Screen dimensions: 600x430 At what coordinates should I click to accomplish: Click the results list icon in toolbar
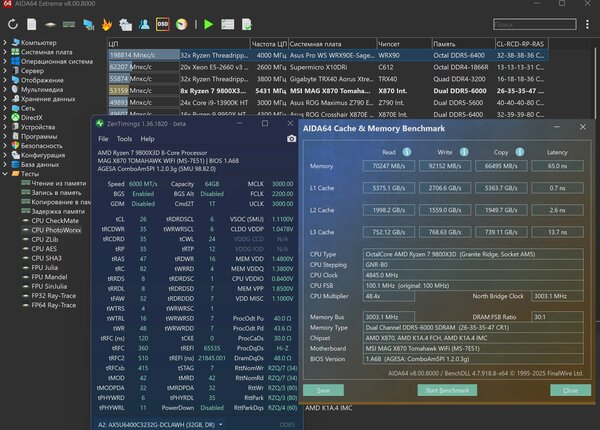(x=228, y=24)
